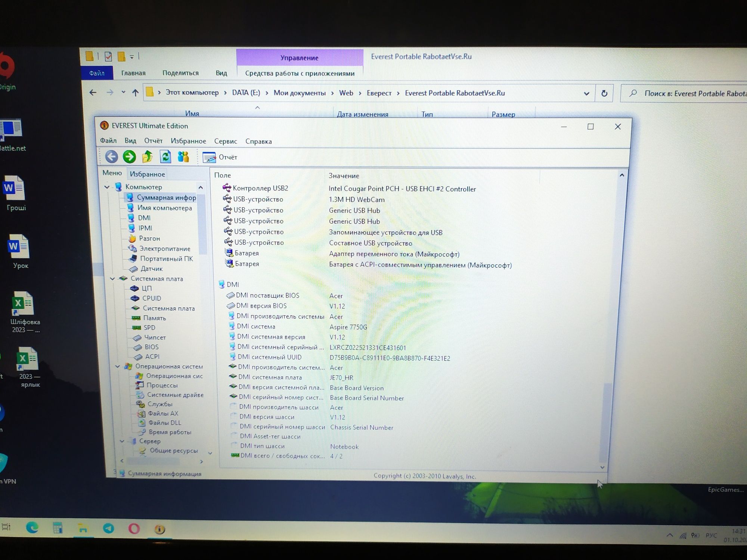Collapse the Системная плата tree group
Viewport: 747px width, 560px height.
[x=112, y=279]
